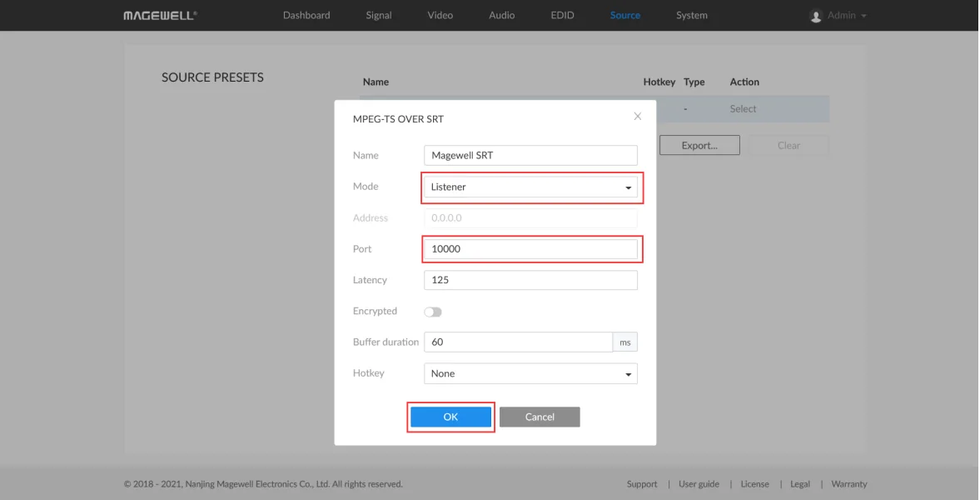The width and height of the screenshot is (980, 500).
Task: Focus the Name field with Magewell SRT
Action: 530,155
